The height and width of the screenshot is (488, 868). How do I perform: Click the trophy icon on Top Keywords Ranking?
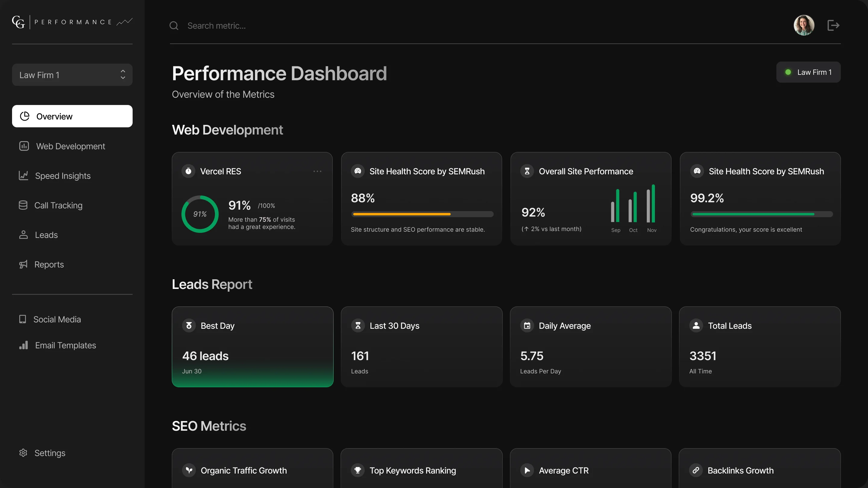(x=358, y=470)
